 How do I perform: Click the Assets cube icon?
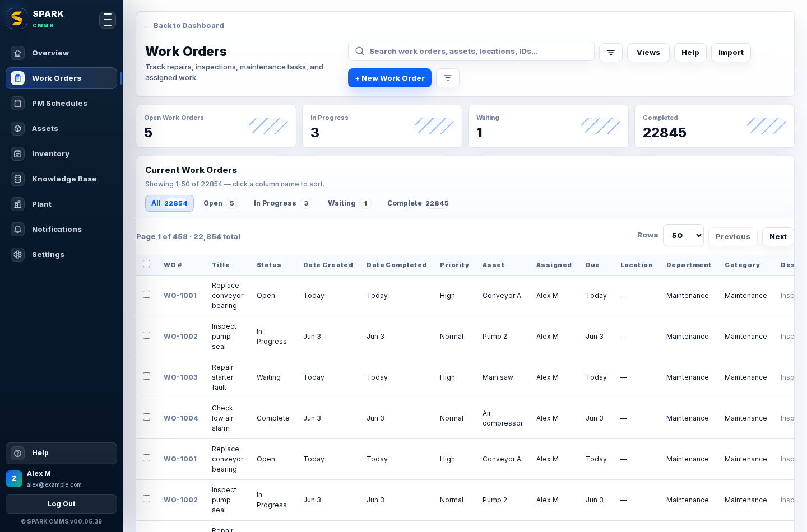(18, 129)
